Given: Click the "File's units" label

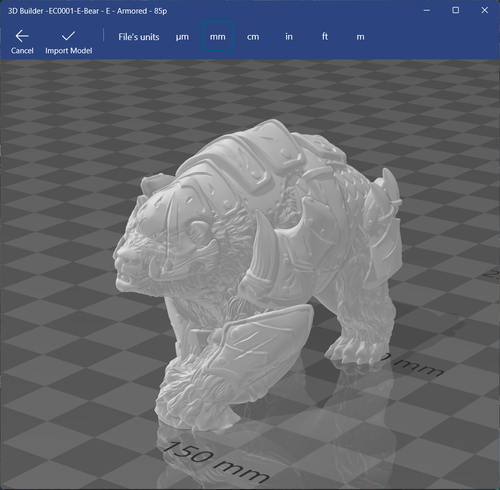Looking at the screenshot, I should pos(139,37).
